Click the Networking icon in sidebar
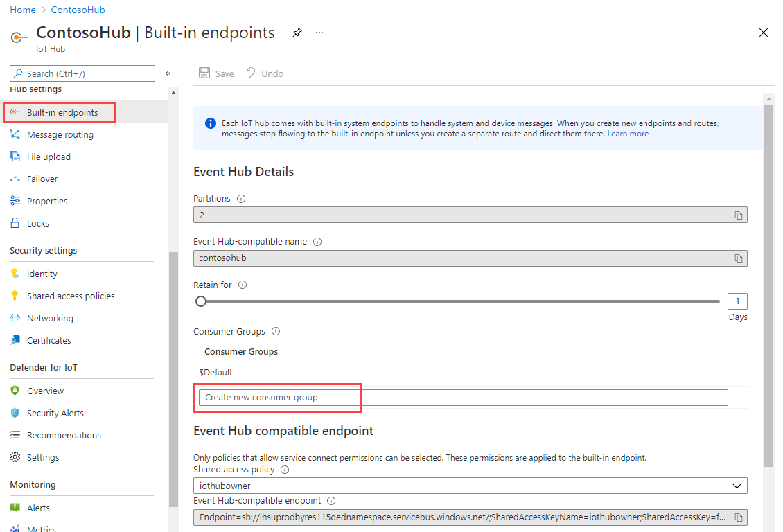This screenshot has height=532, width=783. (15, 318)
